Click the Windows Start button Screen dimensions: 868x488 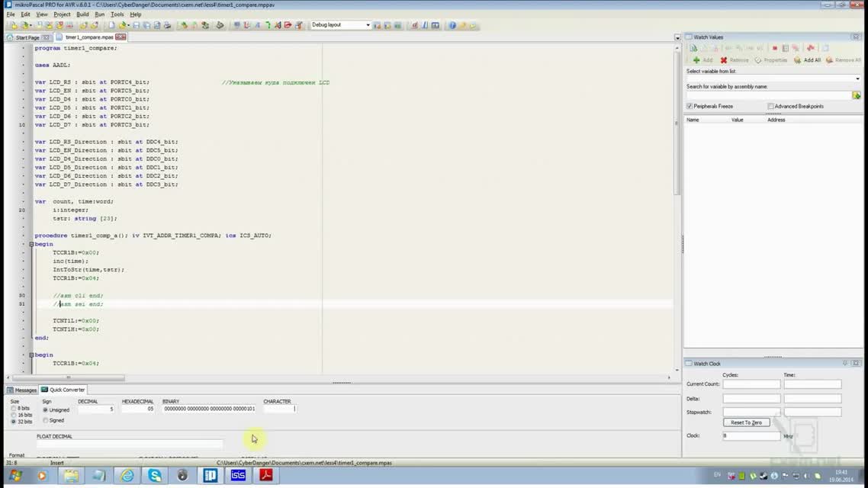[x=15, y=475]
